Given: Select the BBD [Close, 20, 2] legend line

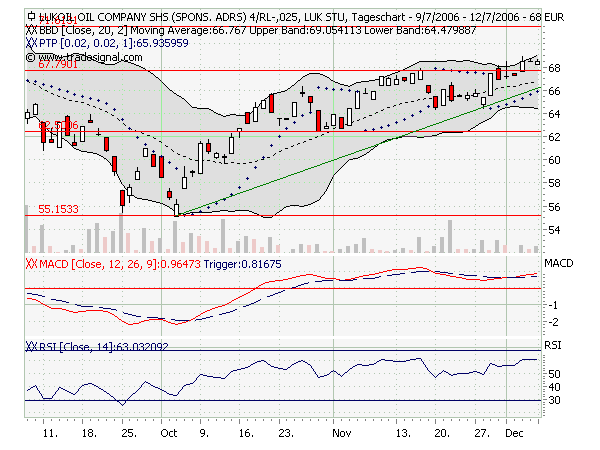Looking at the screenshot, I should click(x=257, y=30).
